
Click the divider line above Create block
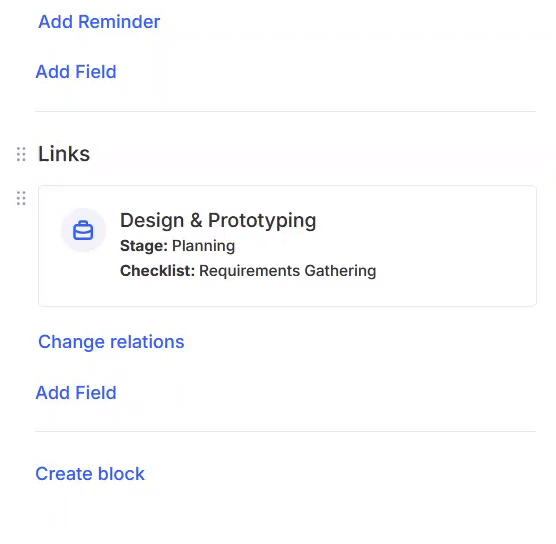[286, 432]
